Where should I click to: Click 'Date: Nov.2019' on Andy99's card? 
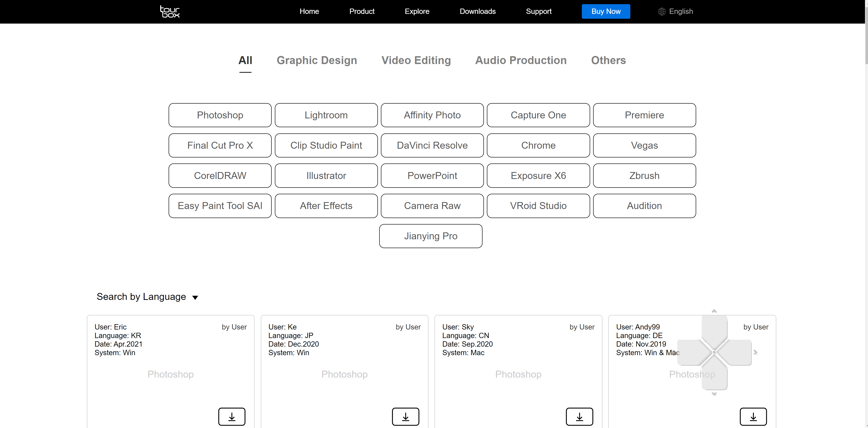tap(641, 344)
